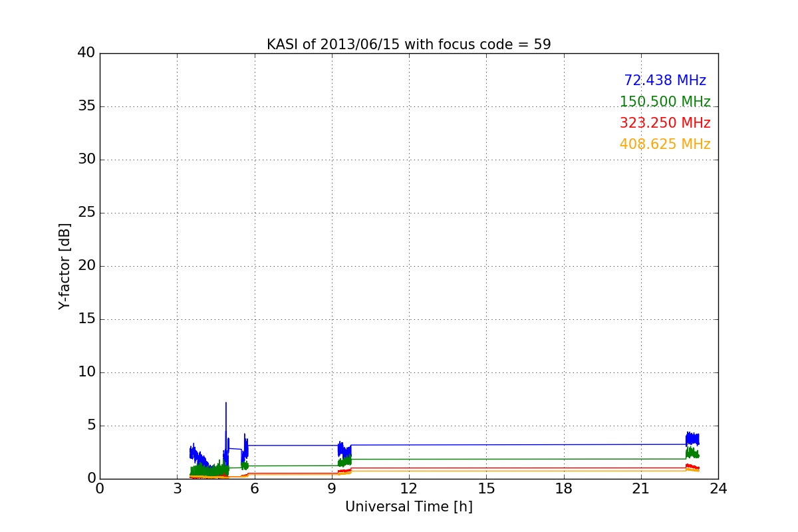Click the Y-factor [dB] axis label
Screen dimensions: 798x532
point(65,266)
